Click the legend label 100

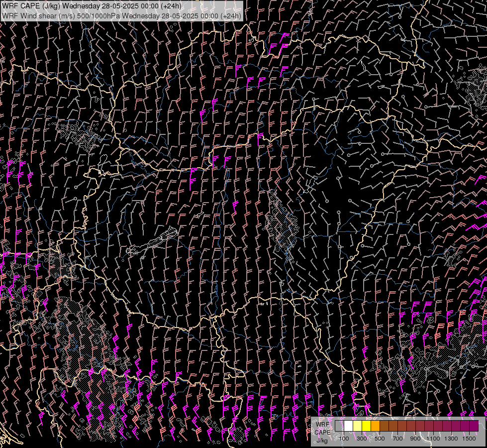[344, 439]
